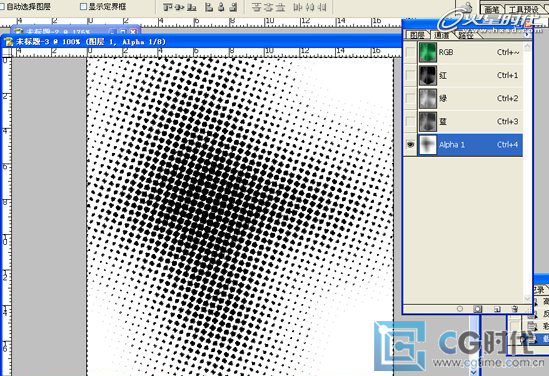Viewport: 549px width, 376px height.
Task: Select the 红 channel thumbnail
Action: coord(428,75)
